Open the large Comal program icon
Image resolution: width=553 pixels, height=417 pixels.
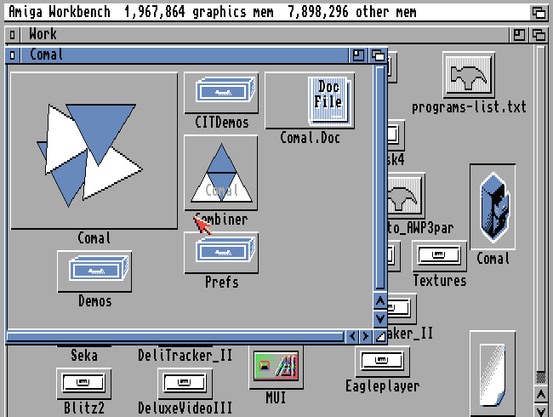tap(94, 151)
